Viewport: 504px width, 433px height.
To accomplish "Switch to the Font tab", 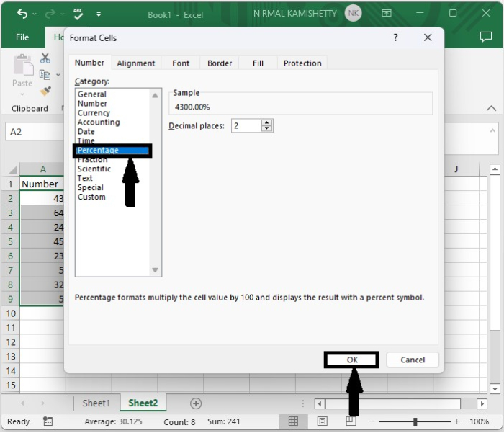I will click(181, 63).
